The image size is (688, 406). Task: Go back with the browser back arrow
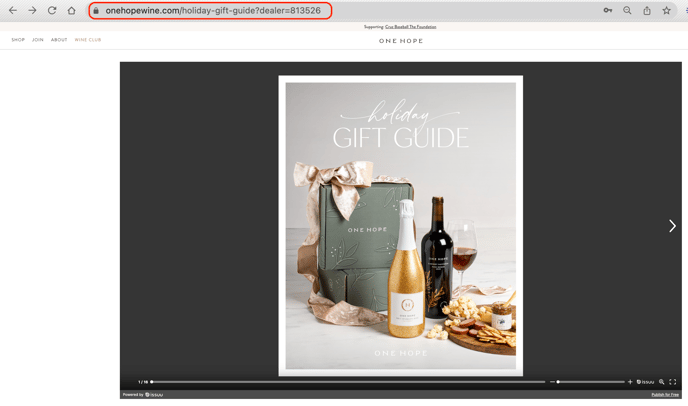[13, 11]
